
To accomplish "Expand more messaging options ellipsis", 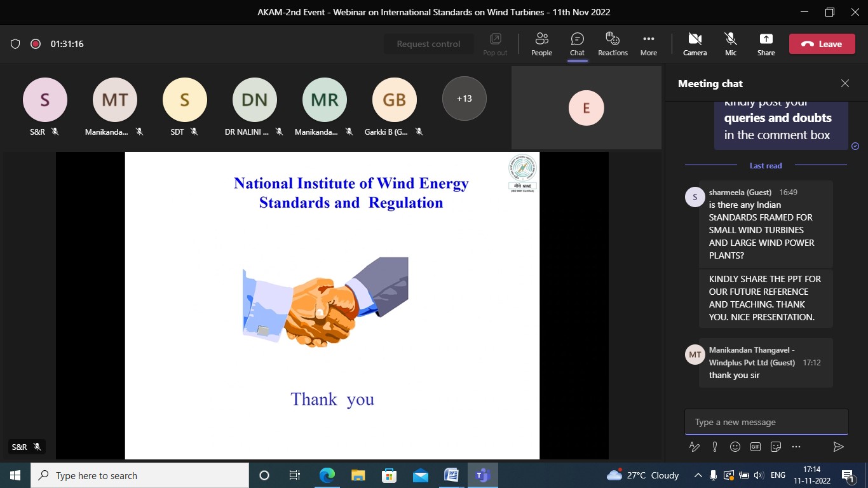I will [796, 447].
